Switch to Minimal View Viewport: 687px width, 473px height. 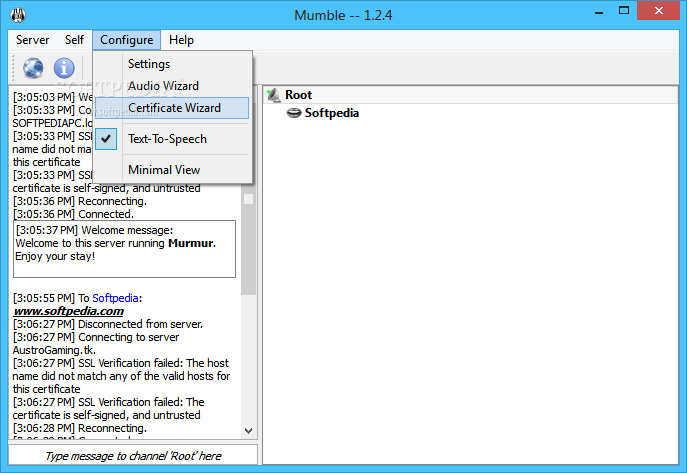172,169
